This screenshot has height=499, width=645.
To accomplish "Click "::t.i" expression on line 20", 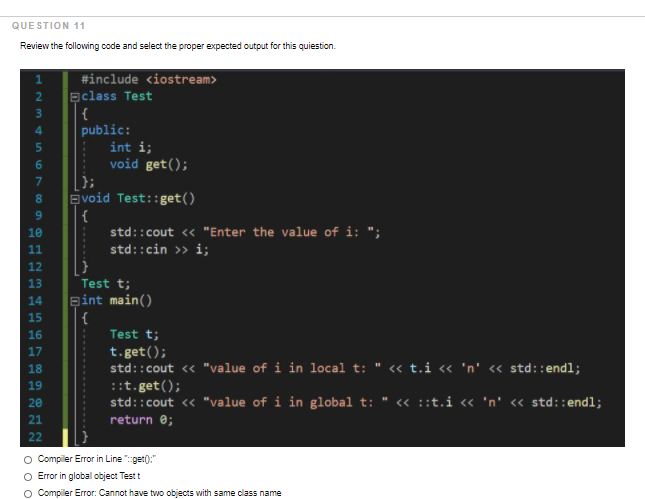I will point(435,402).
